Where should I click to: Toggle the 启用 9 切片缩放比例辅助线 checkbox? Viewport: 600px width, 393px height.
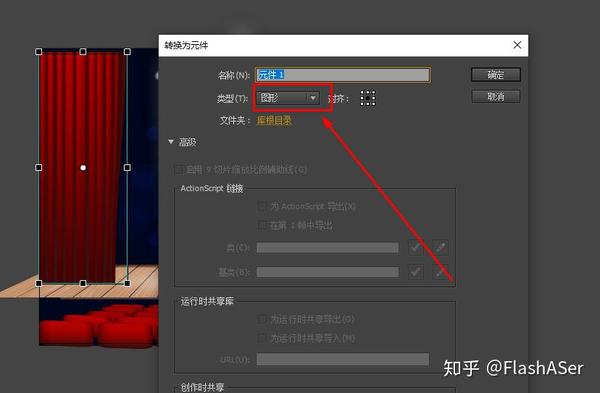(179, 170)
